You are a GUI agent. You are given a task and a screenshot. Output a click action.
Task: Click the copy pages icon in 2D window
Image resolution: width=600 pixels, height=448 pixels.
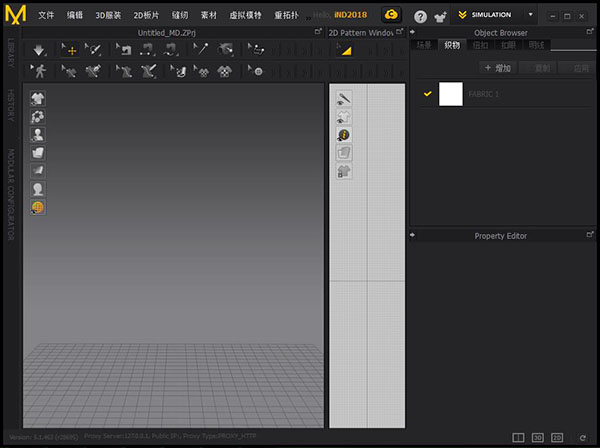(344, 153)
